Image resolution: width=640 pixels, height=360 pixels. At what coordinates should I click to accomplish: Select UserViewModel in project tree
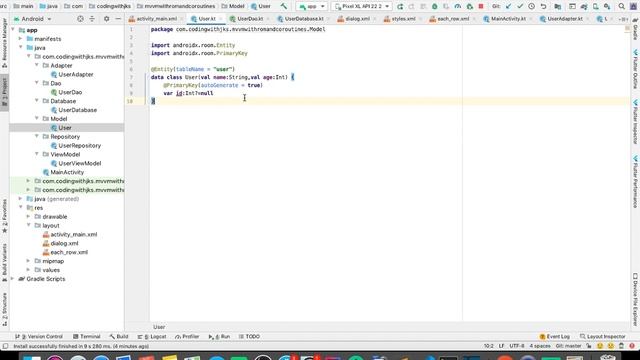point(80,163)
